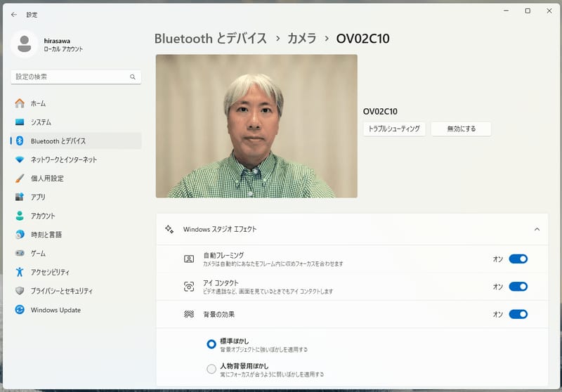Click the 無効にする button

point(462,129)
